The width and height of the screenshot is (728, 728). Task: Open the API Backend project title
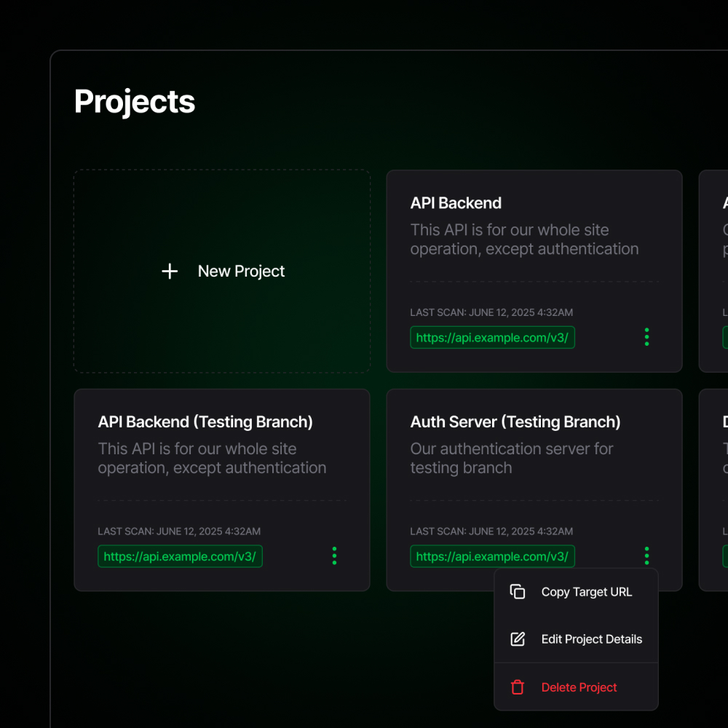(x=456, y=203)
